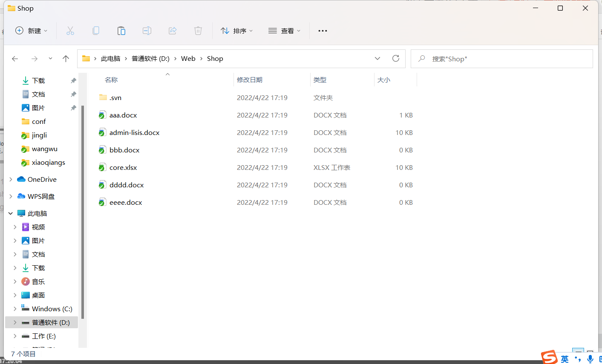The image size is (602, 364).
Task: Expand the Windows (C:) drive node
Action: tap(15, 309)
